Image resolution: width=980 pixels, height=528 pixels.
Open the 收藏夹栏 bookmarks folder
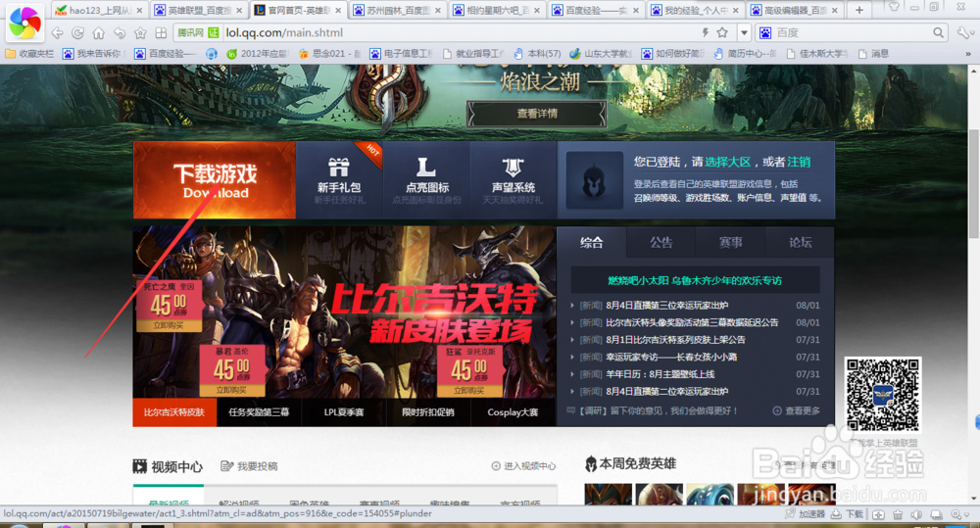pyautogui.click(x=29, y=54)
